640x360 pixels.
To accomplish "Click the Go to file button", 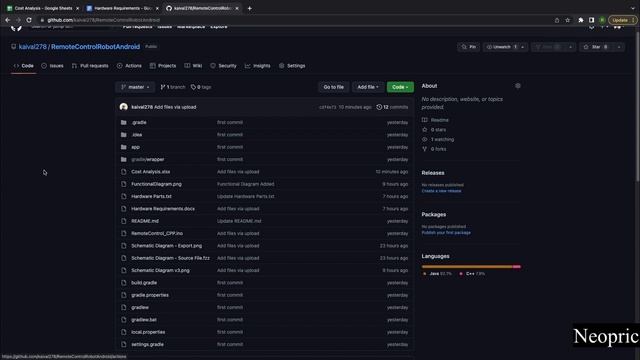I will [333, 87].
